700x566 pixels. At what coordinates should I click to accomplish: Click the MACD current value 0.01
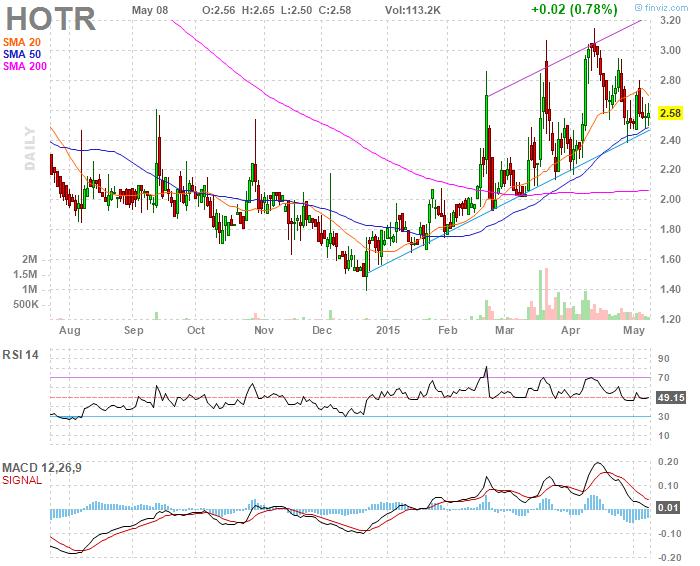[x=668, y=508]
